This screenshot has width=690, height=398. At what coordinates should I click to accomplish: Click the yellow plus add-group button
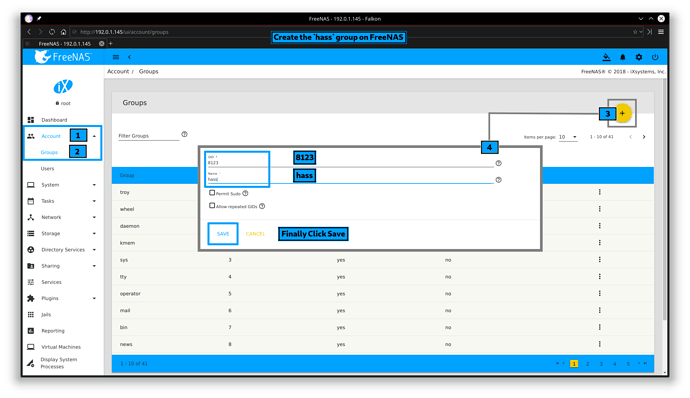click(x=622, y=113)
